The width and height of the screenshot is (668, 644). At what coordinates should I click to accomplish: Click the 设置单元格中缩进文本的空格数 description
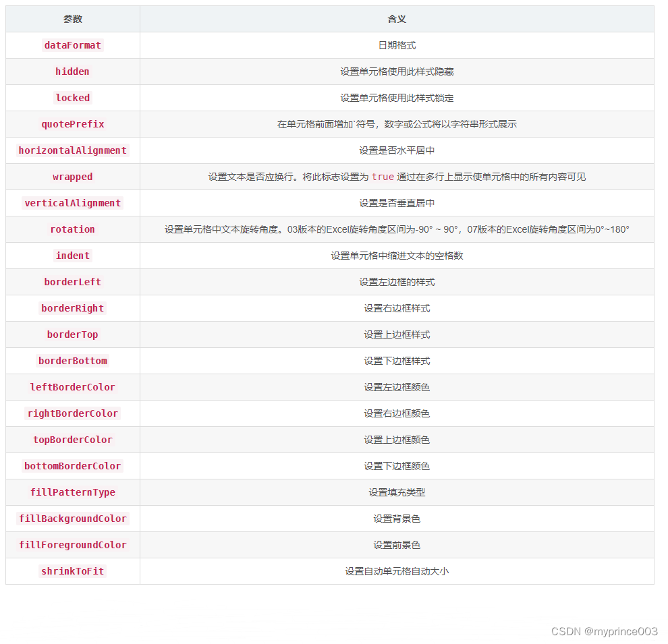pos(397,256)
